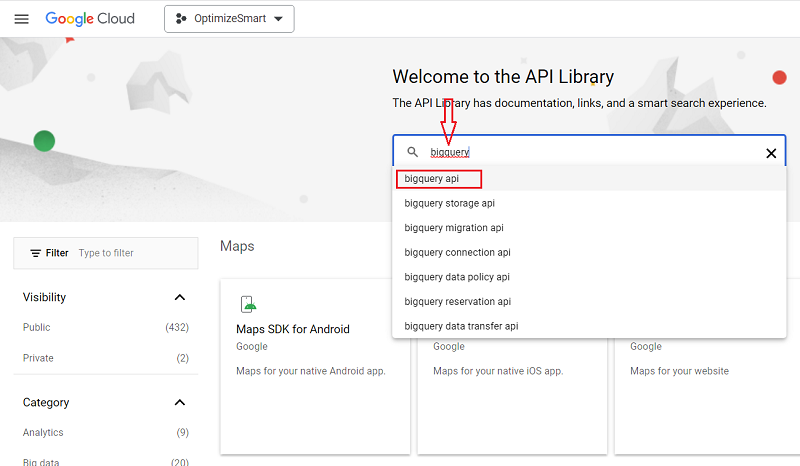The image size is (800, 466).
Task: Click the Maps SDK for Android icon
Action: [248, 304]
